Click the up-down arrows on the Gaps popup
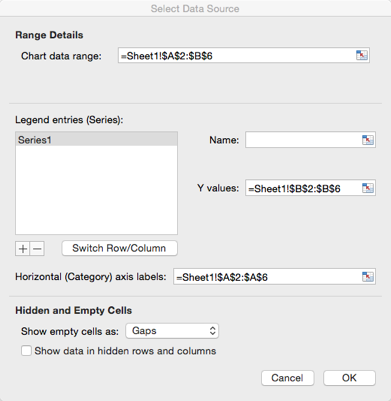This screenshot has width=391, height=401. (212, 331)
